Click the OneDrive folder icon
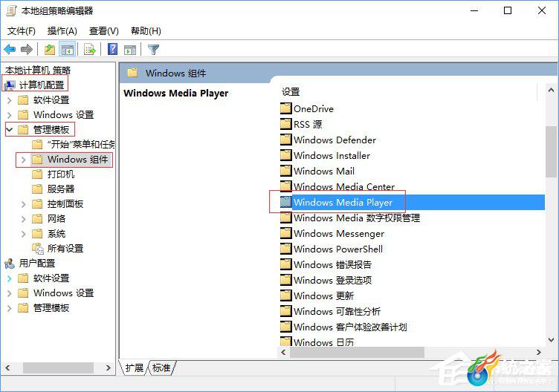Image resolution: width=559 pixels, height=392 pixels. (x=286, y=108)
